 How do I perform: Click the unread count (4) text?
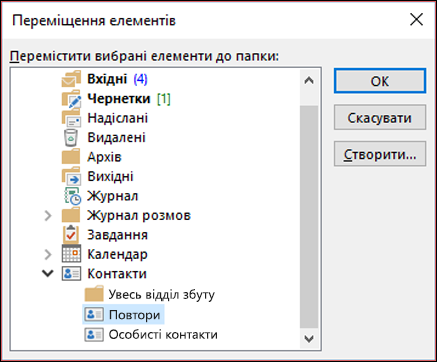pos(140,79)
